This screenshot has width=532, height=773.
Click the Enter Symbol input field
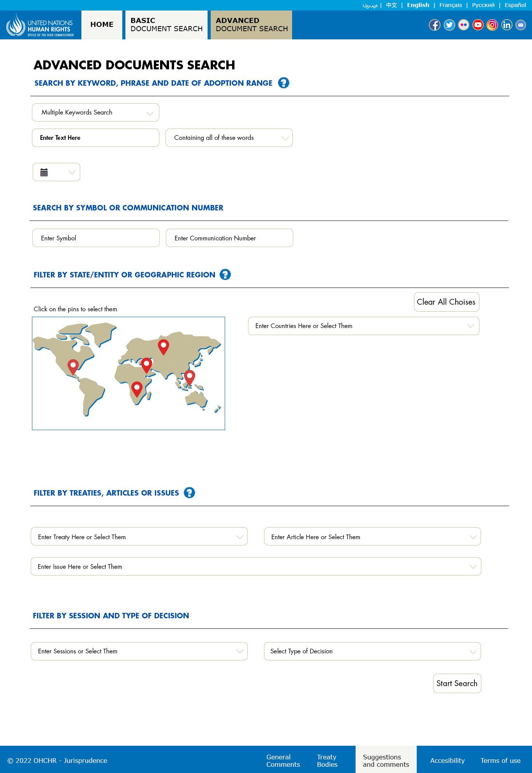96,238
